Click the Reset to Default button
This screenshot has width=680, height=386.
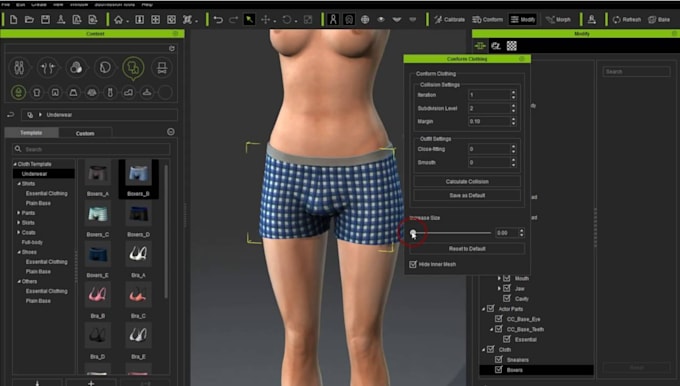click(467, 249)
